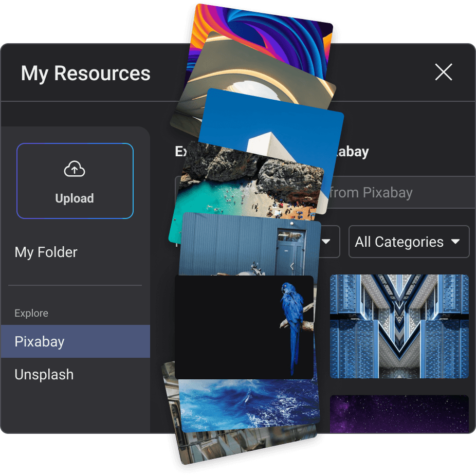Click the cloud upload icon

click(x=75, y=169)
